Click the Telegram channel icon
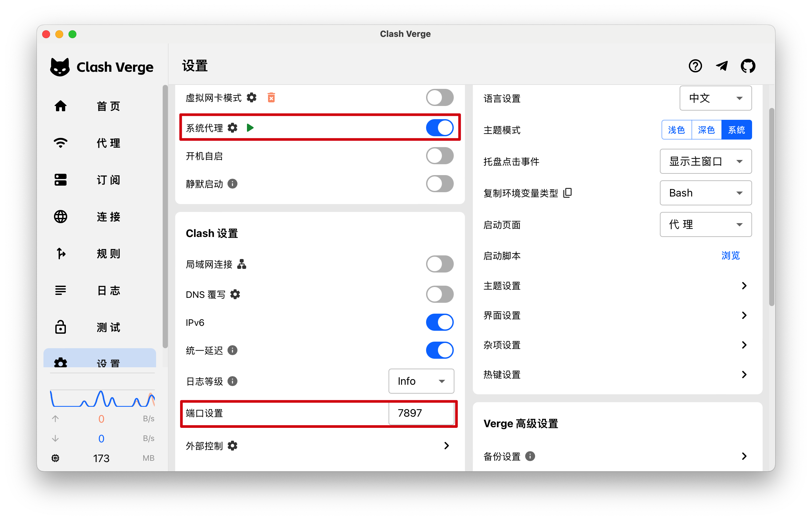This screenshot has height=520, width=812. pos(721,66)
